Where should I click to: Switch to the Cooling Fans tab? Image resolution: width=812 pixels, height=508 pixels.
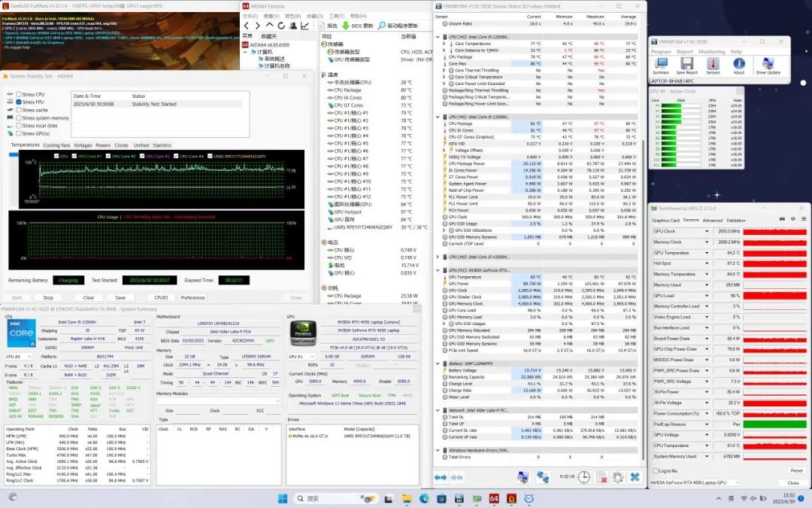click(56, 145)
